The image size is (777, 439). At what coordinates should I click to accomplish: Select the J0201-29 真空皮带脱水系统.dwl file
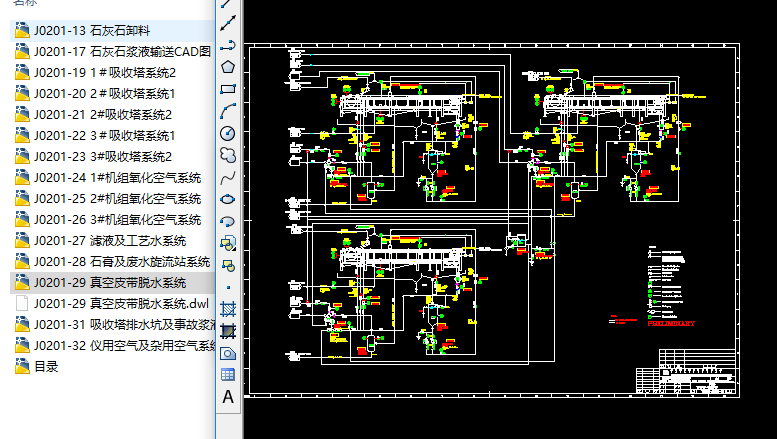tap(120, 303)
